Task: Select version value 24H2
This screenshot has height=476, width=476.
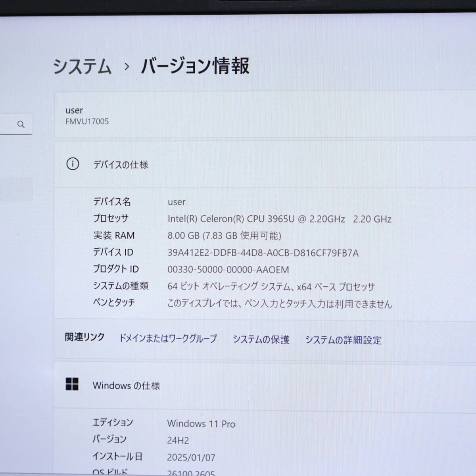Action: 178,440
